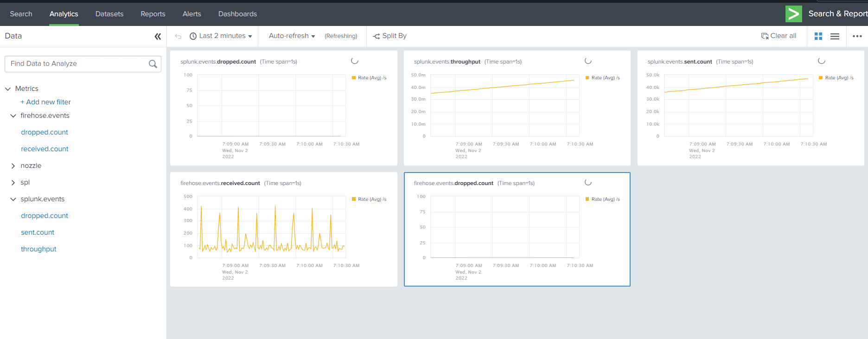This screenshot has height=339, width=868.
Task: Collapse the Data side panel
Action: click(x=158, y=36)
